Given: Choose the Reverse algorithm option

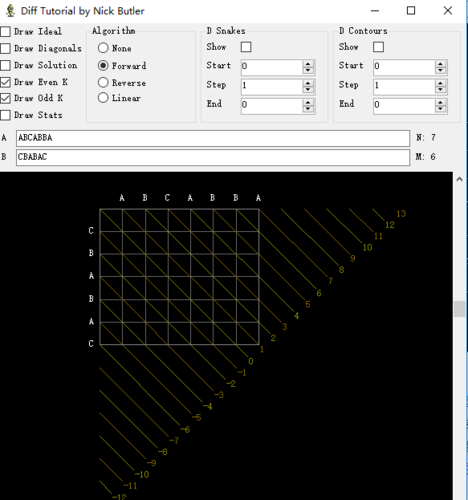Looking at the screenshot, I should 103,82.
